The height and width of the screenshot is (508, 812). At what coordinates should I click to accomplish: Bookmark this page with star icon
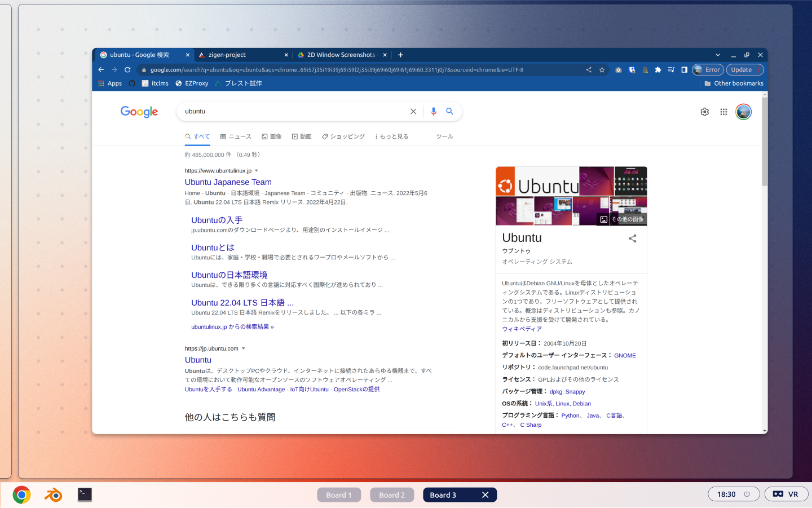point(602,70)
